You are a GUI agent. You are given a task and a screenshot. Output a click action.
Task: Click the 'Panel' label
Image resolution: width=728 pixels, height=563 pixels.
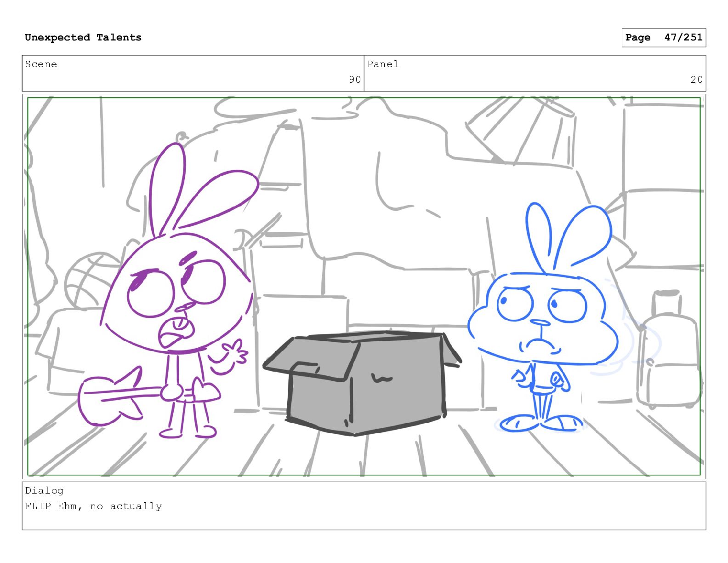(x=383, y=64)
